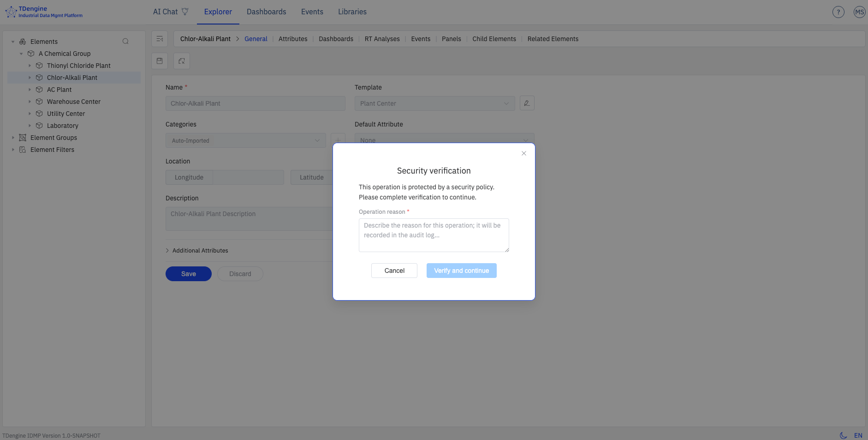868x440 pixels.
Task: Click Verify and continue button
Action: click(462, 271)
